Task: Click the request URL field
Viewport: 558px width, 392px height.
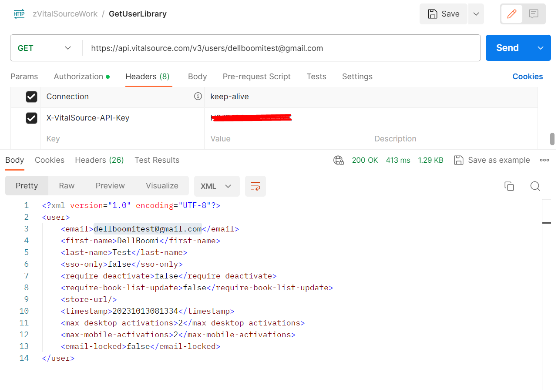Action: (281, 48)
